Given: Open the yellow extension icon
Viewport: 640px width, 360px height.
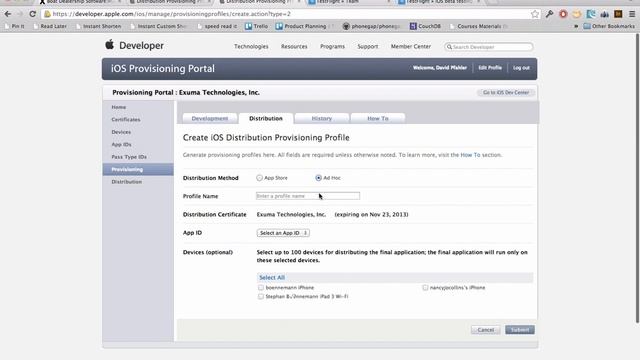Looking at the screenshot, I should (577, 14).
